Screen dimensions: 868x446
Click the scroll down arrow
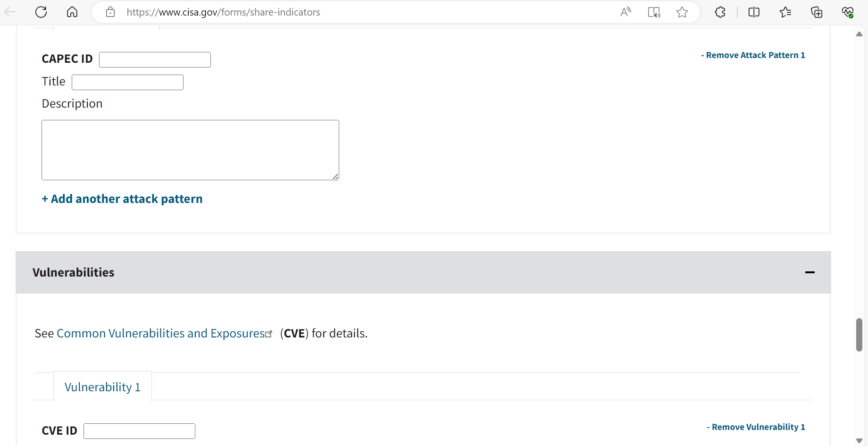tap(859, 440)
